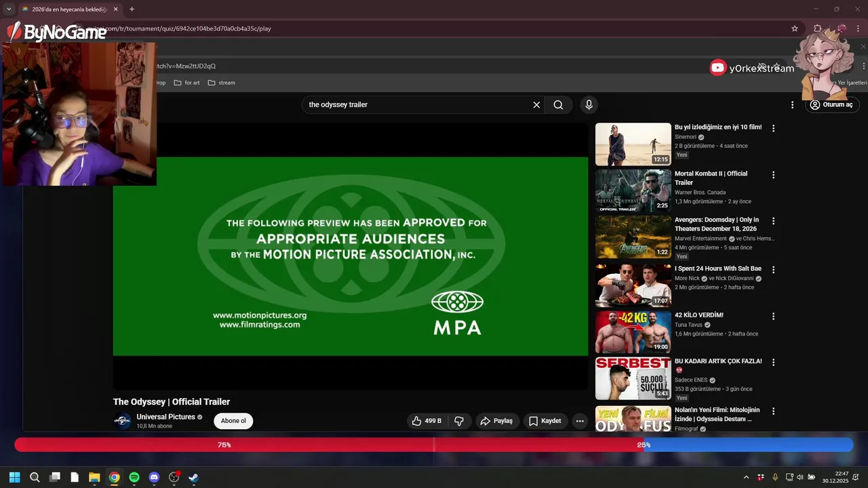Open the "42 KİLO VERDİM!" thumbnail

(633, 332)
